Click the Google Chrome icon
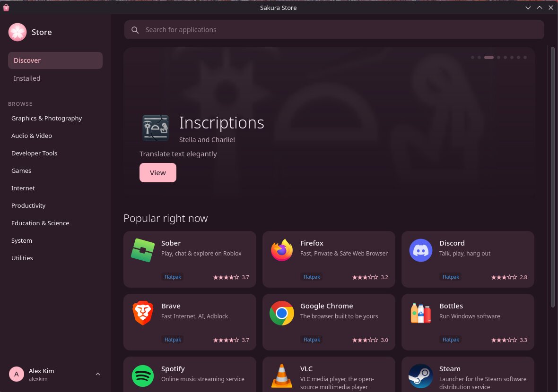Image resolution: width=558 pixels, height=392 pixels. (x=282, y=313)
